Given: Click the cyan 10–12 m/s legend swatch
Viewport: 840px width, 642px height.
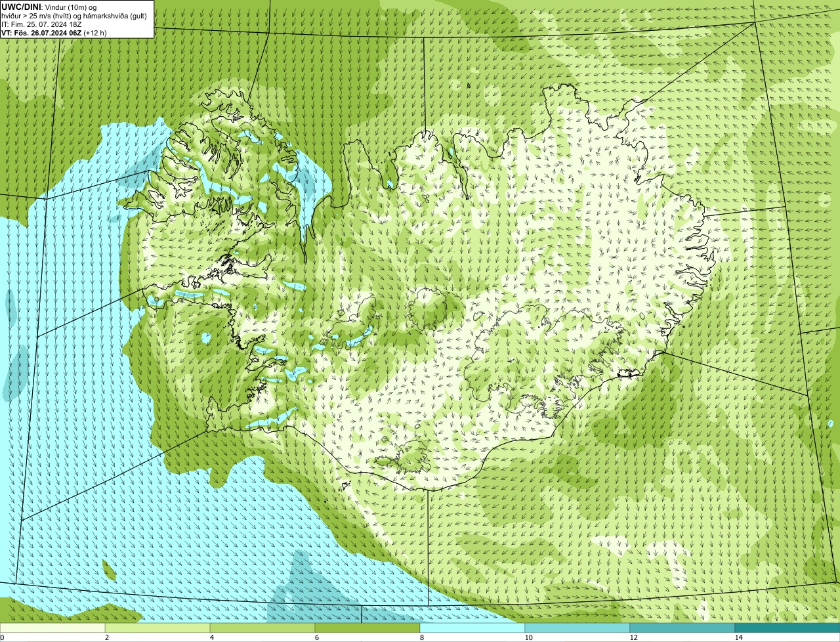Looking at the screenshot, I should tap(577, 628).
